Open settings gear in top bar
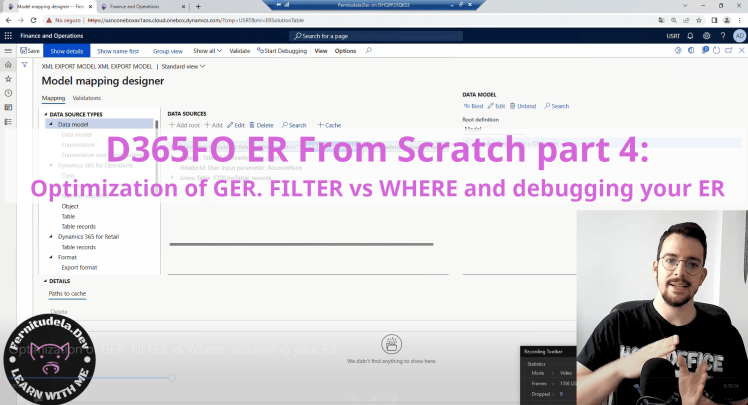Viewport: 748px width, 405px height. tap(706, 36)
